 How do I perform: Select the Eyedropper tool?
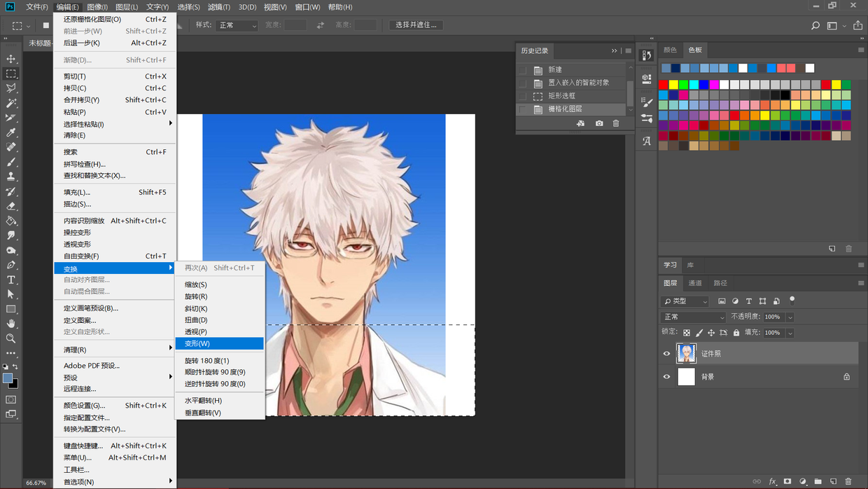click(11, 132)
